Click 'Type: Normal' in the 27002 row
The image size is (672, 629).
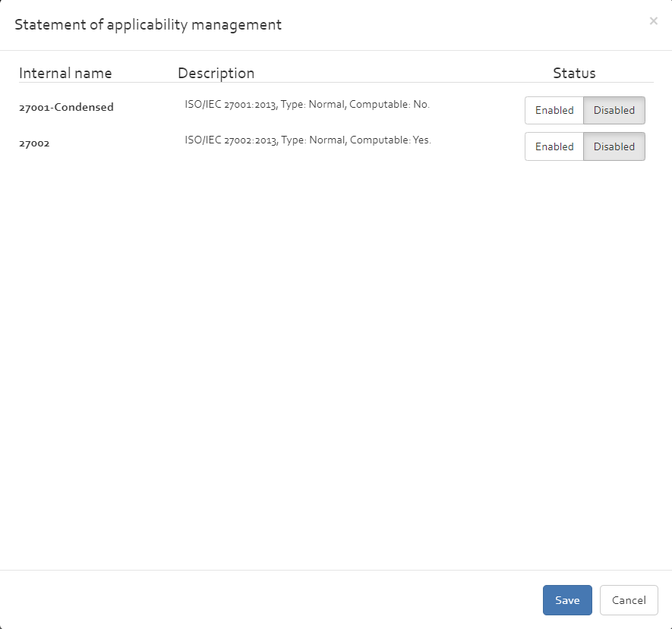[x=314, y=140]
